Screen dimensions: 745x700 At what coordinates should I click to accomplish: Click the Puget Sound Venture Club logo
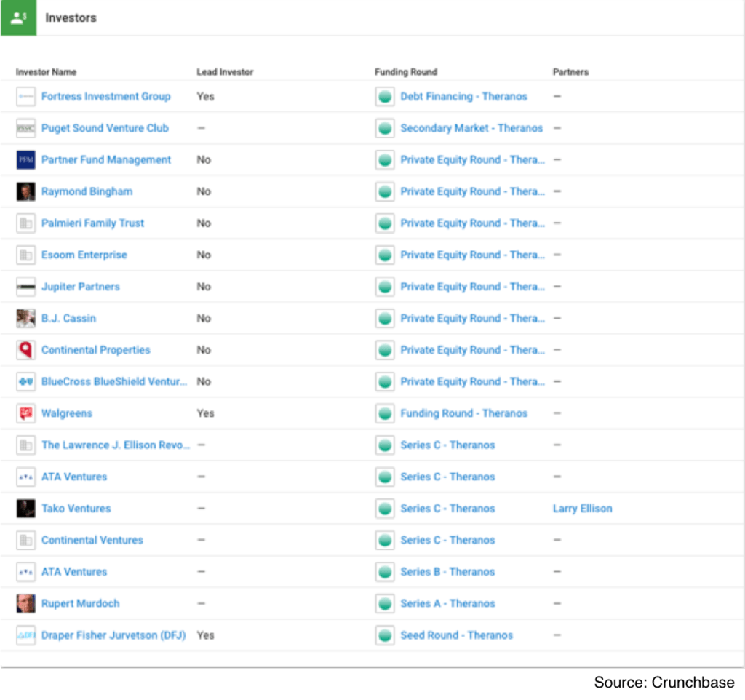[25, 128]
